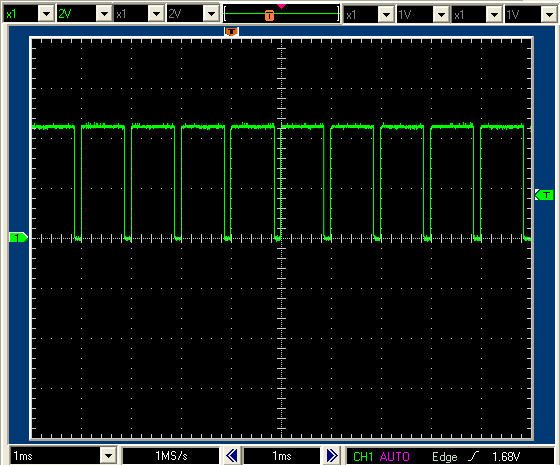Click the right blue arrow to increase time position
560x465 pixels.
click(x=332, y=456)
